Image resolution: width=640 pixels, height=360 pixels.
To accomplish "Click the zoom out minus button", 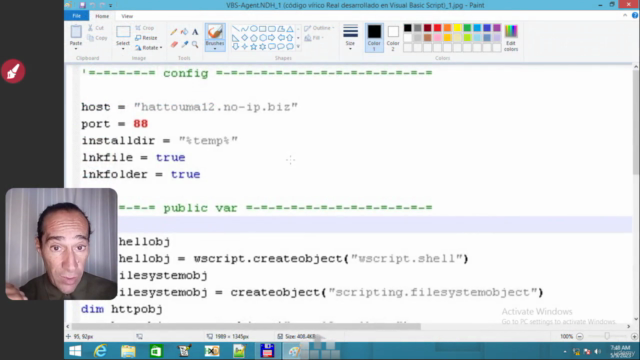I will click(x=580, y=336).
